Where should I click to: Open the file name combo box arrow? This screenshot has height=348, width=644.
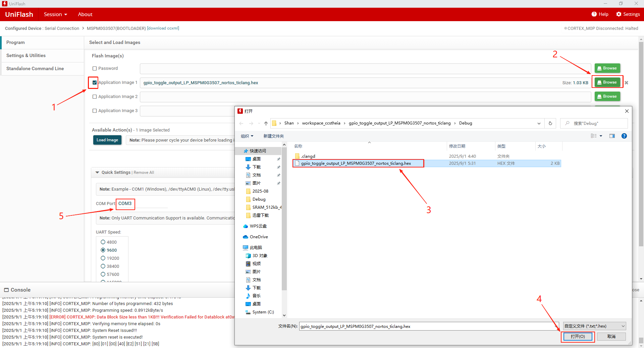pyautogui.click(x=556, y=326)
